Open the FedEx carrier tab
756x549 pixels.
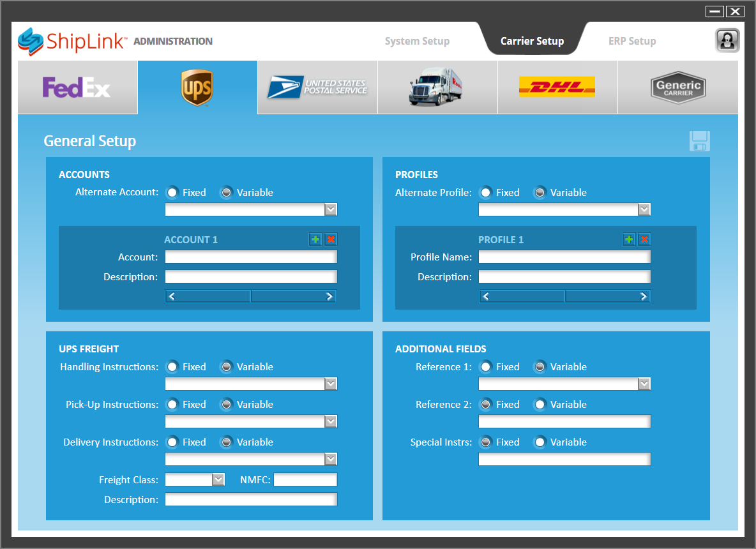pos(78,87)
